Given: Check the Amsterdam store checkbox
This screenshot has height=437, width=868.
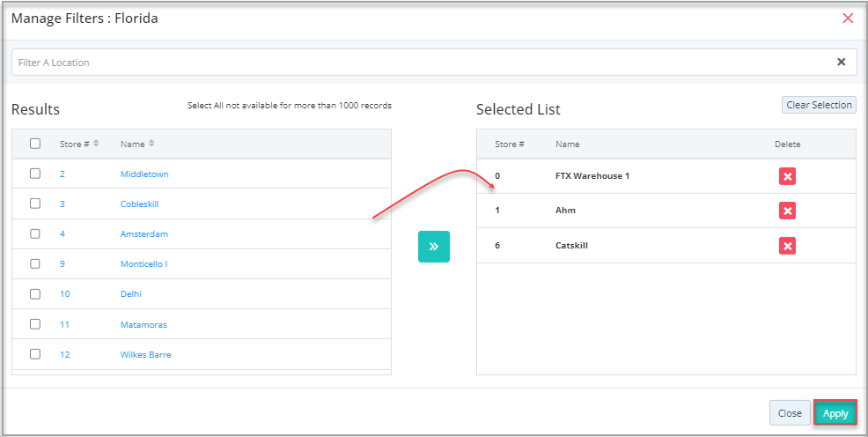Looking at the screenshot, I should pos(35,233).
